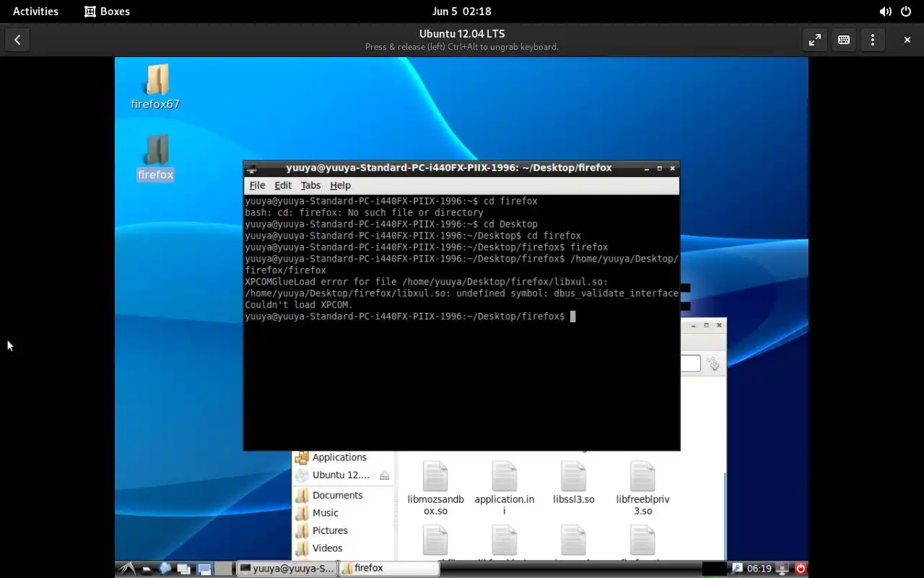Open the LXDE start menu on the taskbar
The height and width of the screenshot is (578, 924).
(x=126, y=568)
